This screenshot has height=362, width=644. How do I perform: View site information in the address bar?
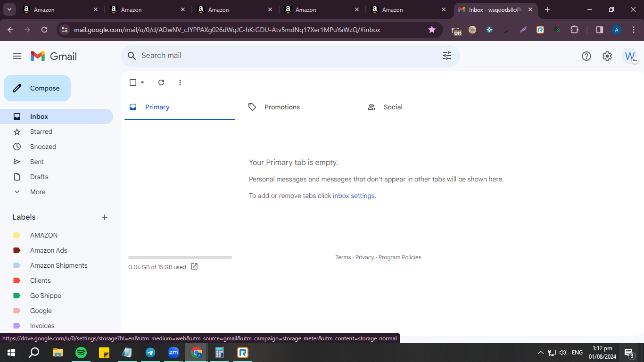click(65, 30)
